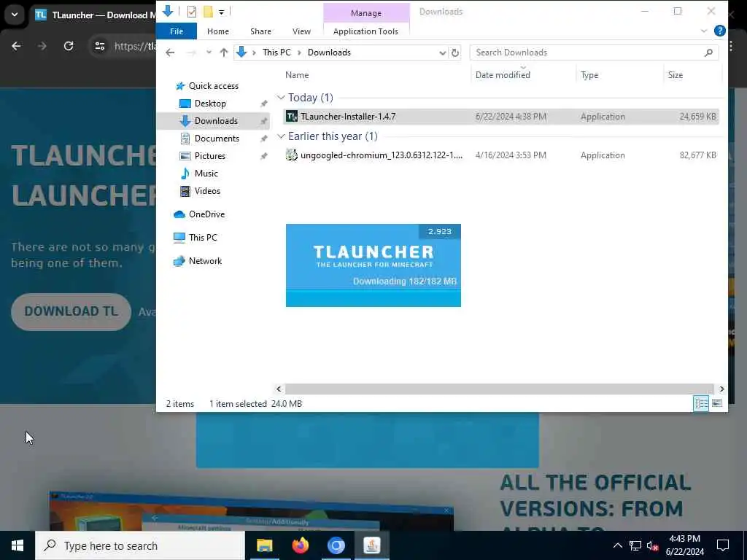The height and width of the screenshot is (560, 747).
Task: Open the browser site information icon
Action: coord(99,46)
